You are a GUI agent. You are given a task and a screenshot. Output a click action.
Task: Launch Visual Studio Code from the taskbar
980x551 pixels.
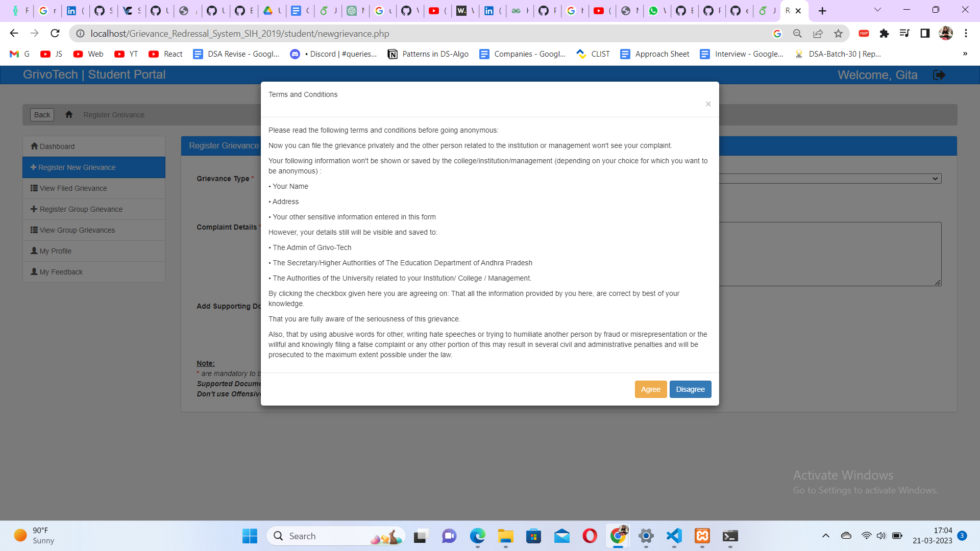(673, 536)
